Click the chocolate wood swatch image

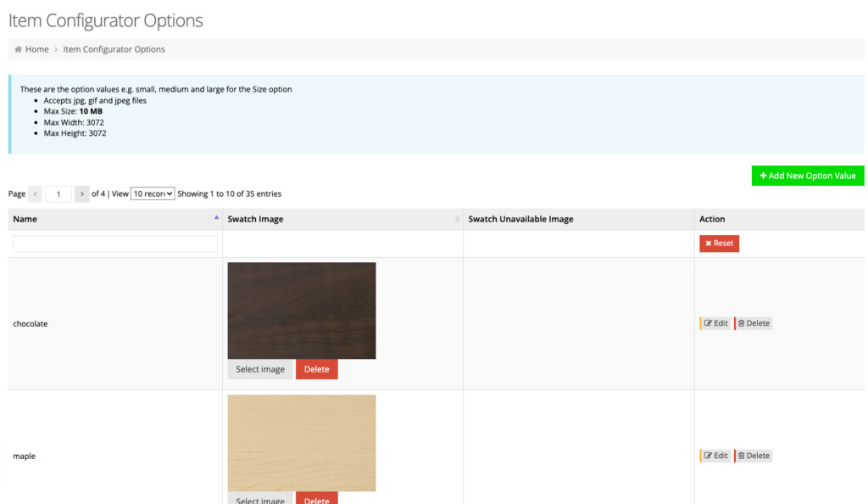point(301,311)
